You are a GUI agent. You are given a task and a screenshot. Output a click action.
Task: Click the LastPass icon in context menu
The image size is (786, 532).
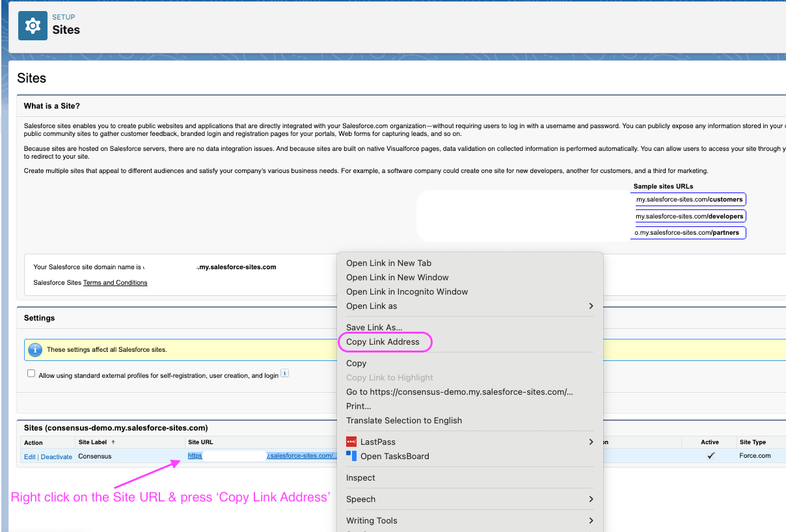tap(351, 442)
